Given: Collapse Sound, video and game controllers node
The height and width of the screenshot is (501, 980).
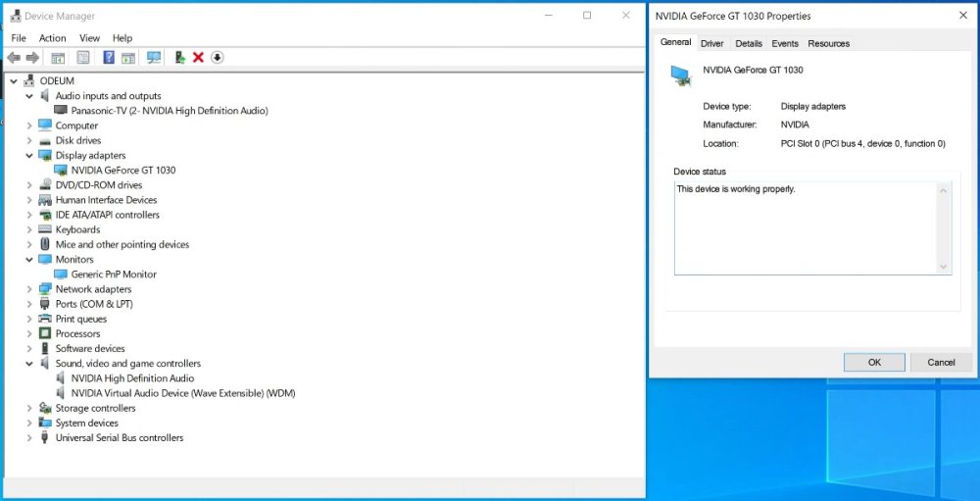Looking at the screenshot, I should click(28, 364).
